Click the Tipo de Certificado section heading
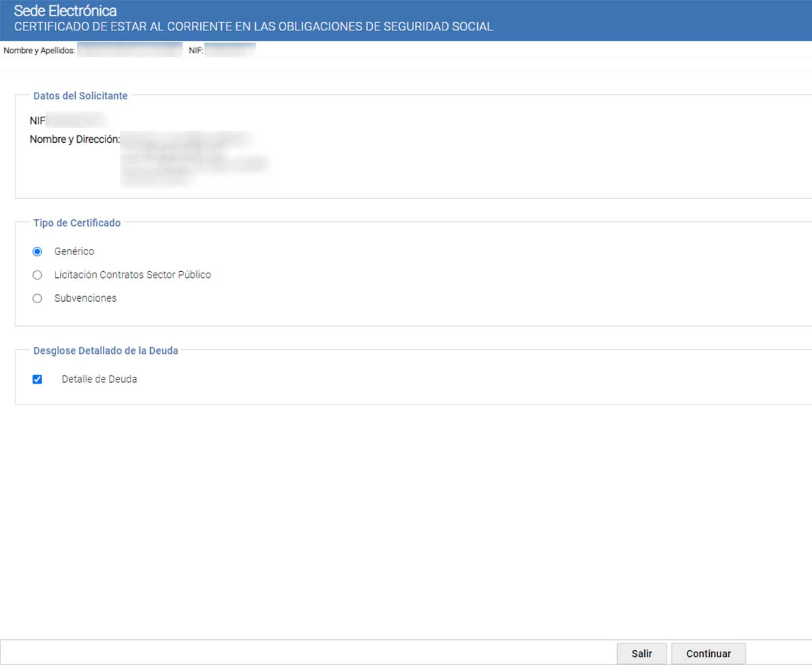 (77, 223)
